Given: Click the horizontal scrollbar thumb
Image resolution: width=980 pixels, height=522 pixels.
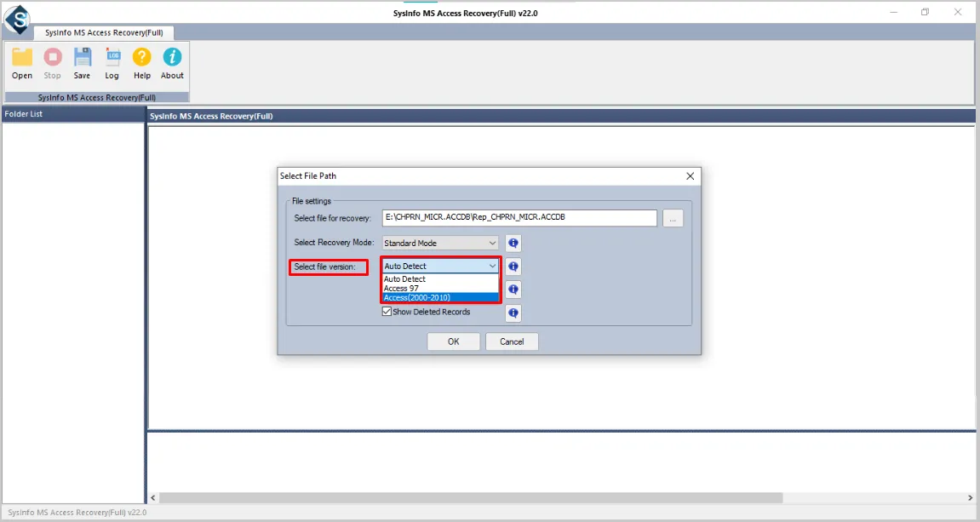Looking at the screenshot, I should pos(471,498).
